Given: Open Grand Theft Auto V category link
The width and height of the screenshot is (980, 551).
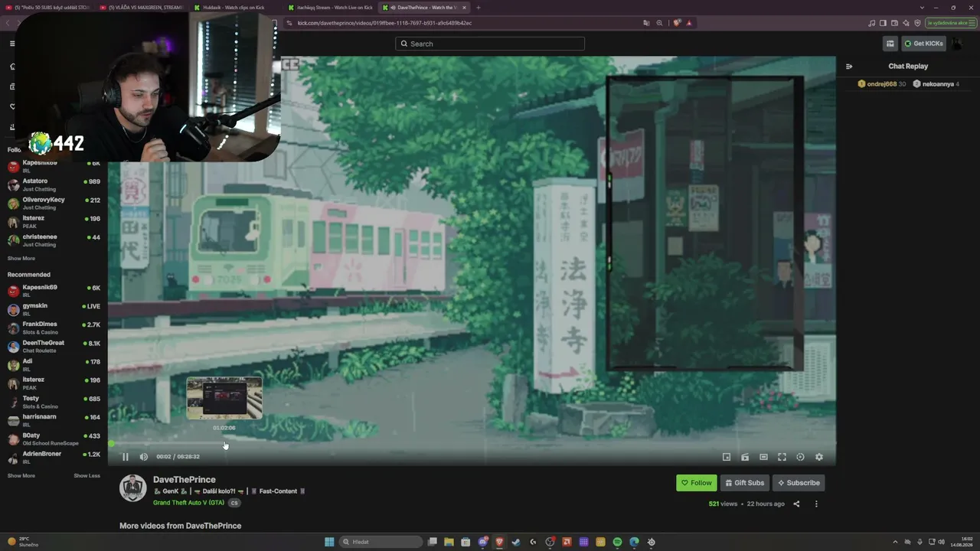Looking at the screenshot, I should tap(188, 503).
